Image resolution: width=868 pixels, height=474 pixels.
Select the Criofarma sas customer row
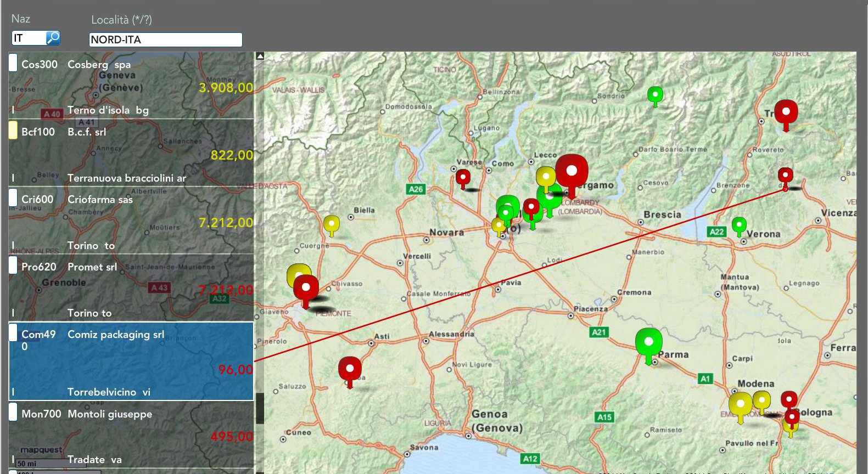[131, 221]
